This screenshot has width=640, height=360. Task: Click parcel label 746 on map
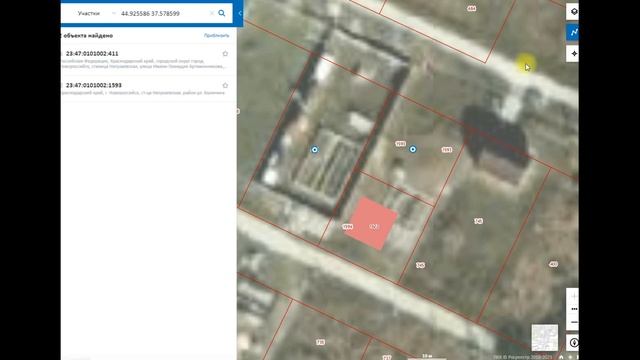pos(478,221)
